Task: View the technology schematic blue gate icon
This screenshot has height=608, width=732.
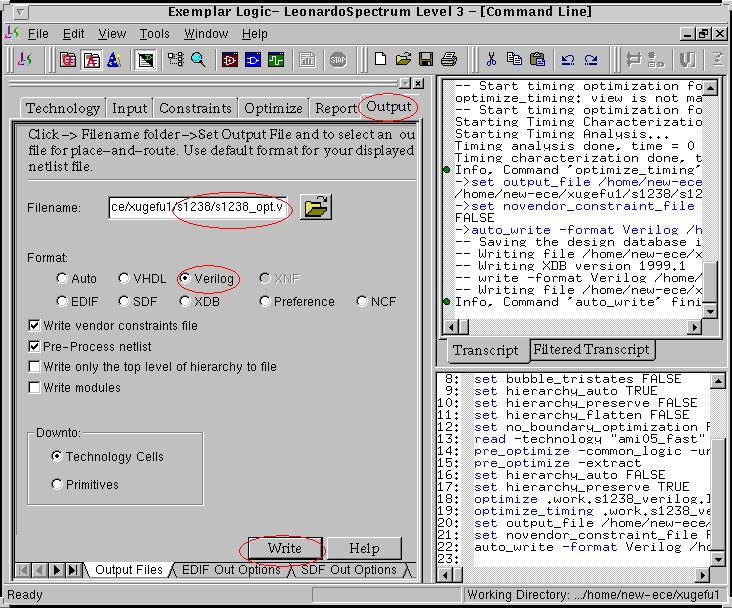Action: coord(253,60)
